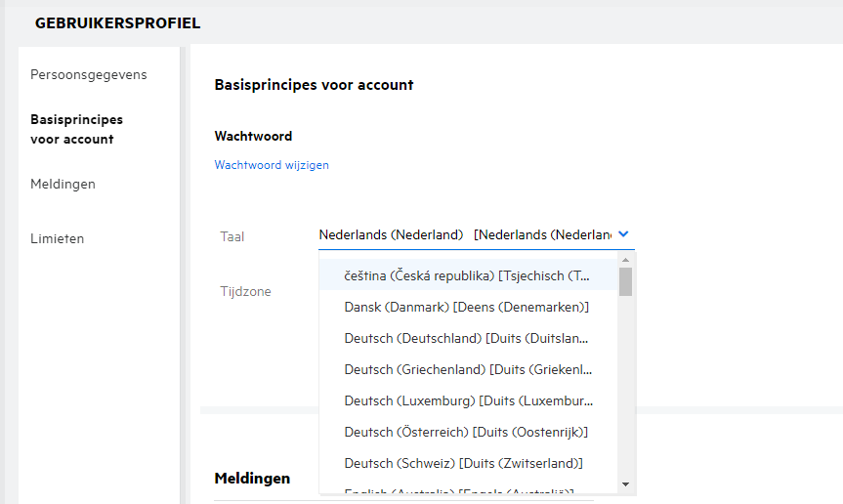Click Wachtwoord wijzigen link
Viewport: 843px width, 504px height.
click(272, 165)
